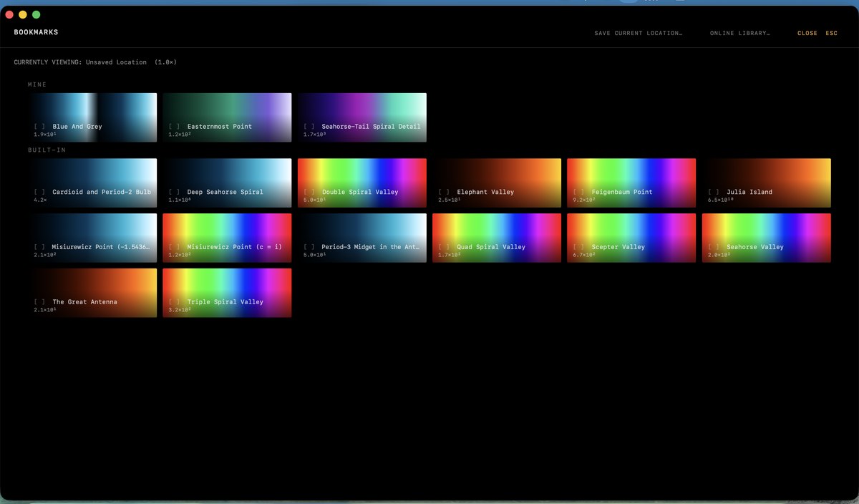This screenshot has height=504, width=859.
Task: Tick the checkbox for Elephant Valley
Action: pos(444,192)
